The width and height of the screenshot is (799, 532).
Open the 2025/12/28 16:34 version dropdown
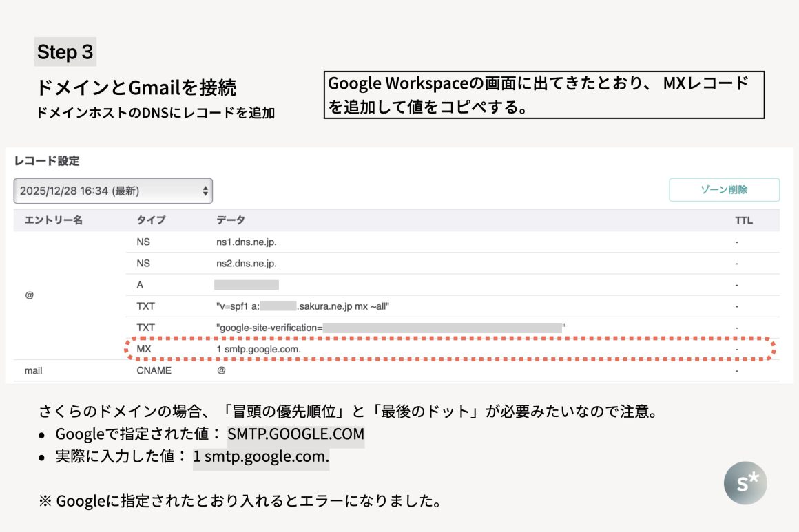pos(113,191)
